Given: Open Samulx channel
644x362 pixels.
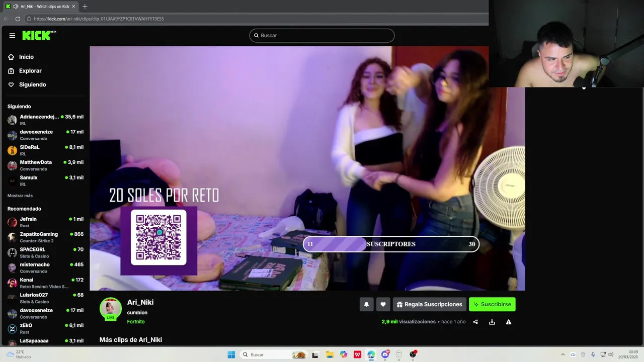Looking at the screenshot, I should pos(45,180).
